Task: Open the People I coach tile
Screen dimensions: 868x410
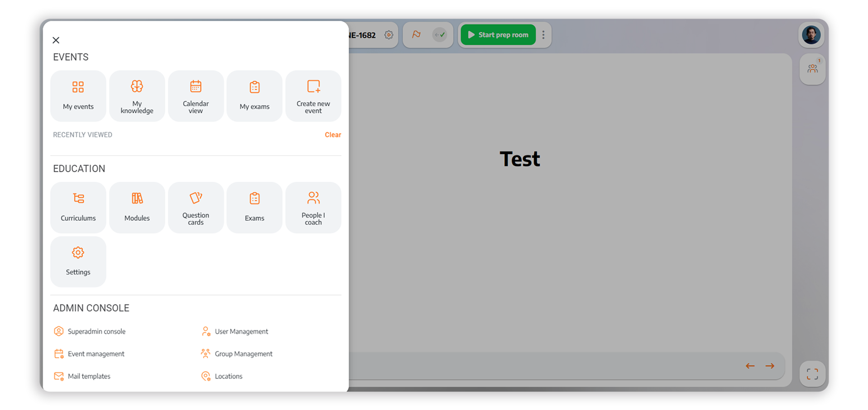Action: pos(313,207)
